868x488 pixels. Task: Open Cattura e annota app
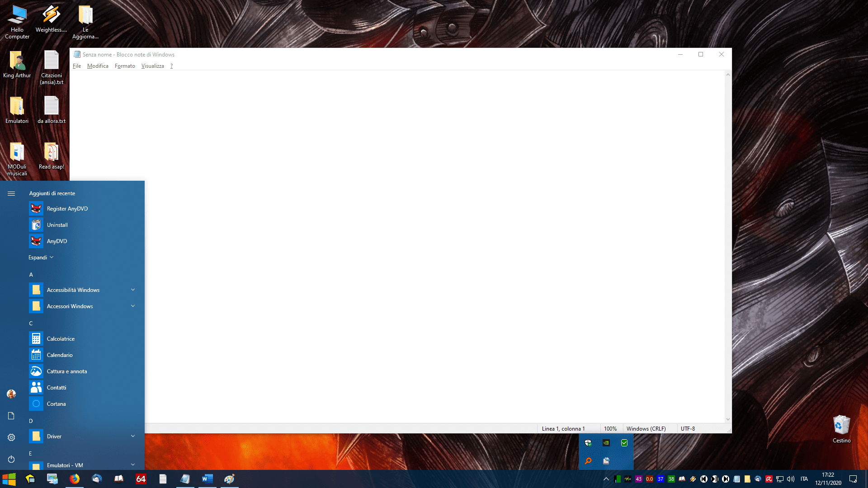(66, 371)
